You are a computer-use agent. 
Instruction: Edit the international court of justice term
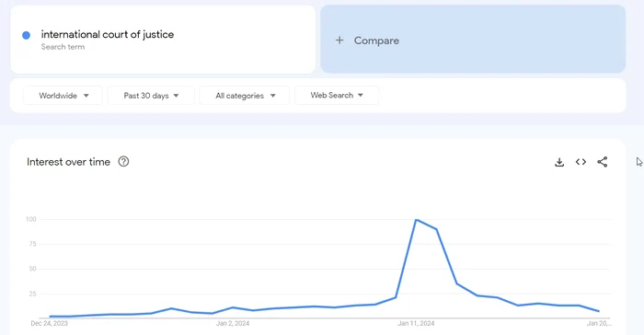(108, 35)
